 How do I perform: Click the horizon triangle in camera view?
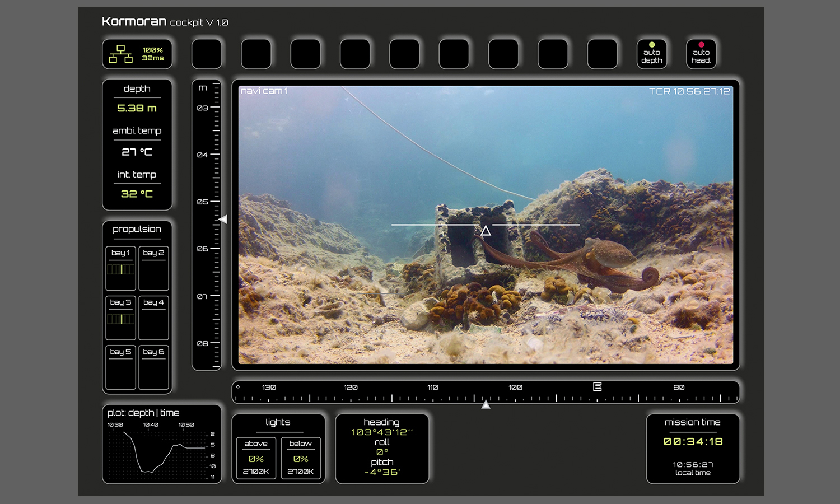point(486,231)
